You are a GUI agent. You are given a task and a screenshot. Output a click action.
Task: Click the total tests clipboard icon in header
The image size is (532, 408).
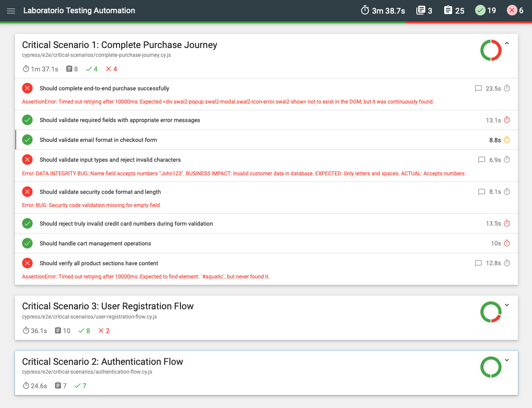448,10
